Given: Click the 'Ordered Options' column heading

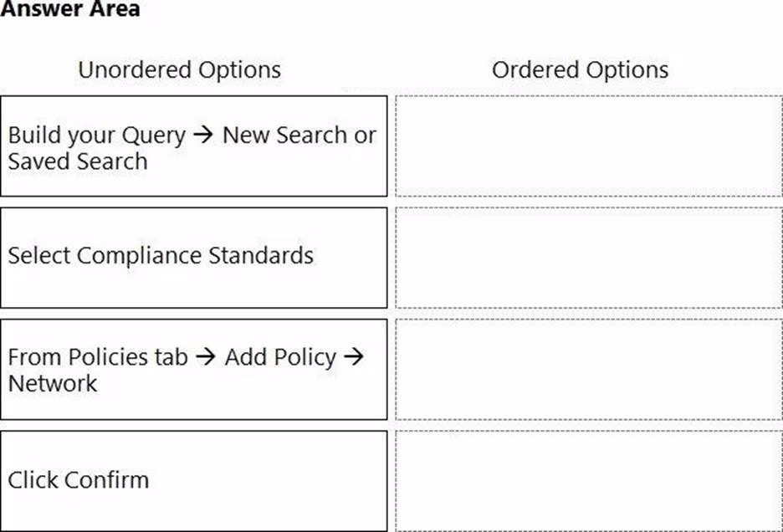Looking at the screenshot, I should click(580, 69).
